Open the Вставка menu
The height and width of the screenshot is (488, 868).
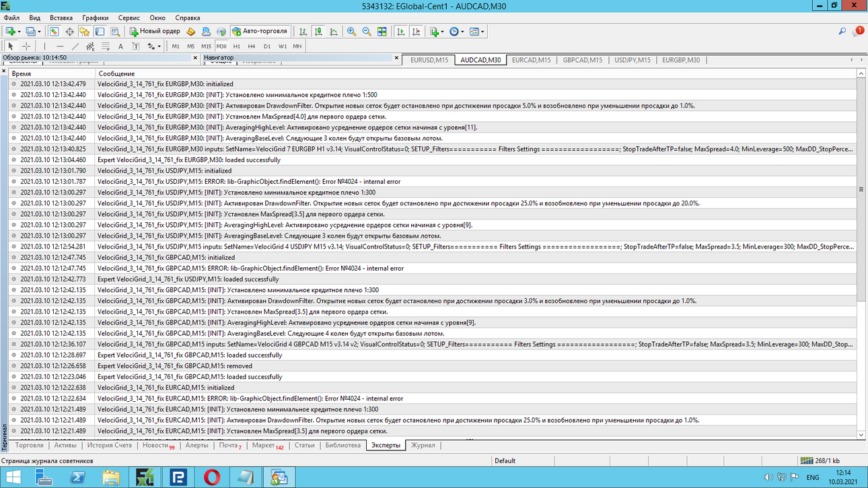click(61, 18)
